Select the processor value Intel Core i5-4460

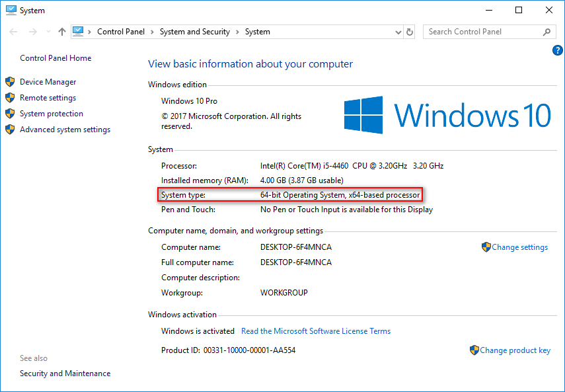(x=352, y=166)
